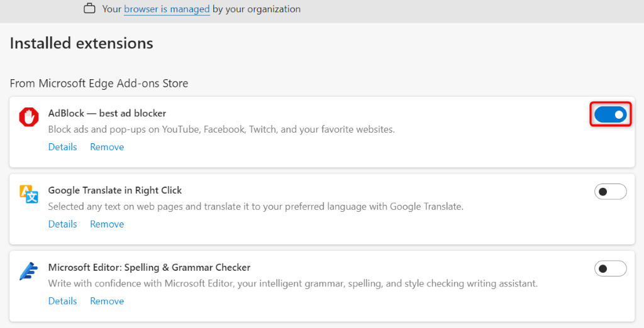Click the "AdBlock — best ad blocker" title
The image size is (644, 328).
[107, 113]
